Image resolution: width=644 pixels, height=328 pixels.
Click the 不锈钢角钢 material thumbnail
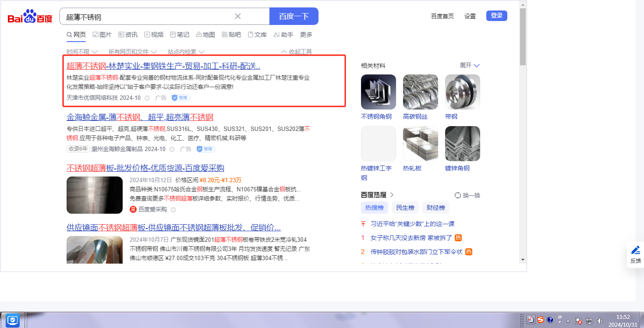click(x=379, y=92)
